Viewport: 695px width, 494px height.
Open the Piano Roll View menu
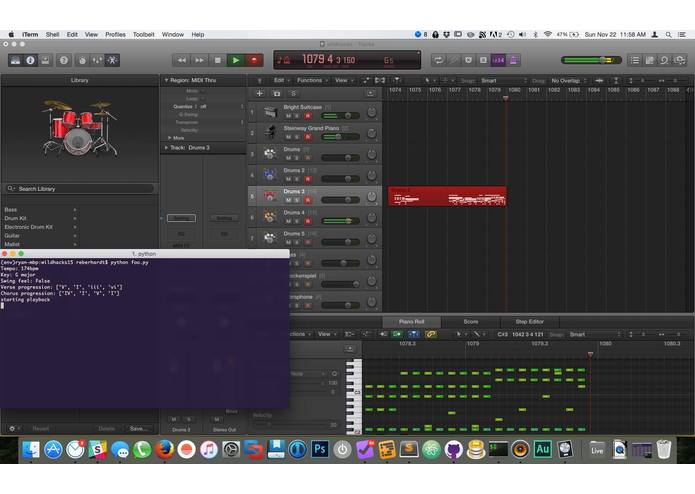coord(326,334)
